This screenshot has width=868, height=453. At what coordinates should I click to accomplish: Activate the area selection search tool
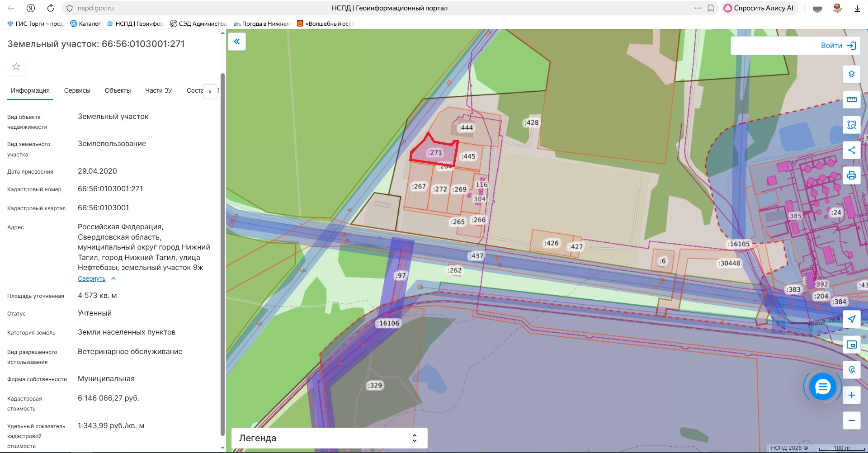[851, 125]
